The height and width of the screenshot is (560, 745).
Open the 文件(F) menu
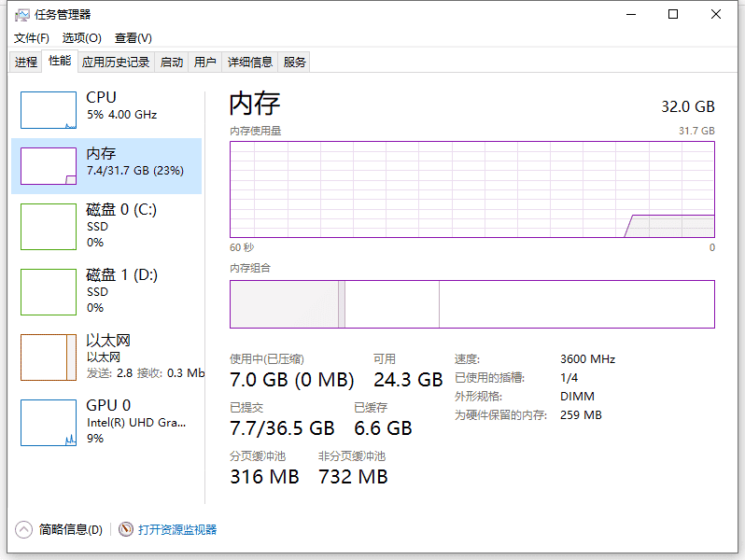coord(32,38)
